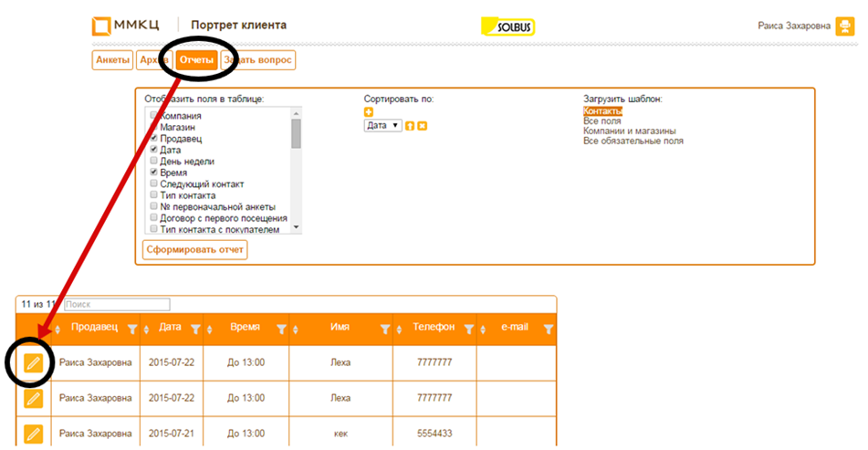This screenshot has width=868, height=450.
Task: Add a sort criterion with the plus icon
Action: point(369,112)
